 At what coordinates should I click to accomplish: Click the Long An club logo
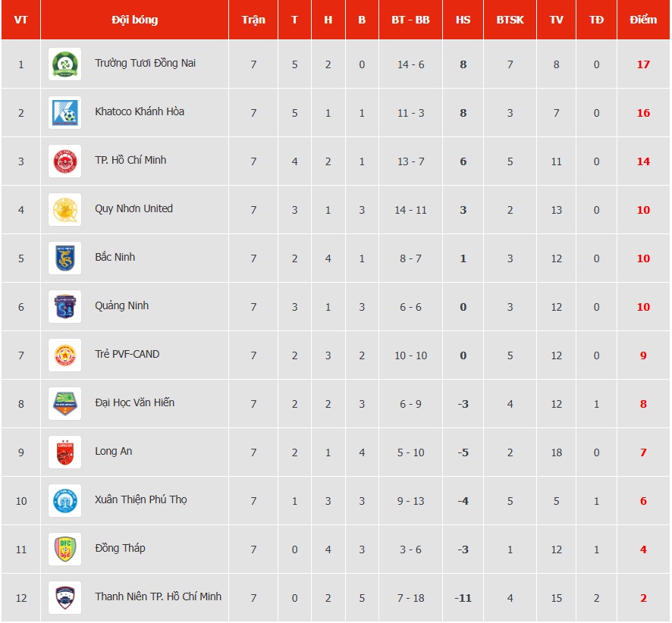point(64,452)
